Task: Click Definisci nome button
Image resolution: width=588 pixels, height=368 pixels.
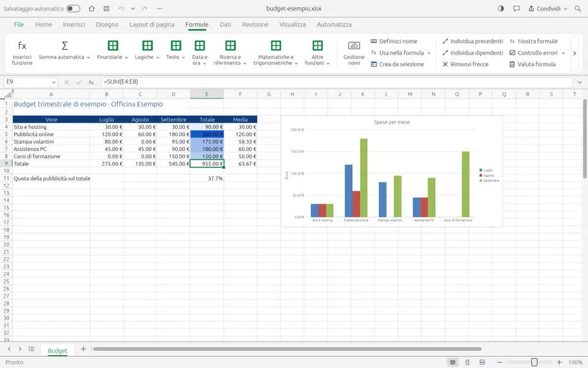Action: point(394,41)
